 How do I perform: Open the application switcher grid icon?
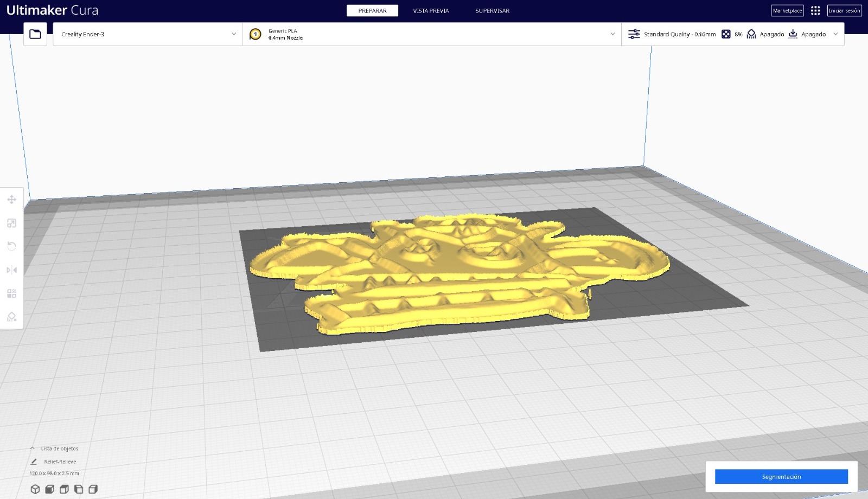[815, 11]
